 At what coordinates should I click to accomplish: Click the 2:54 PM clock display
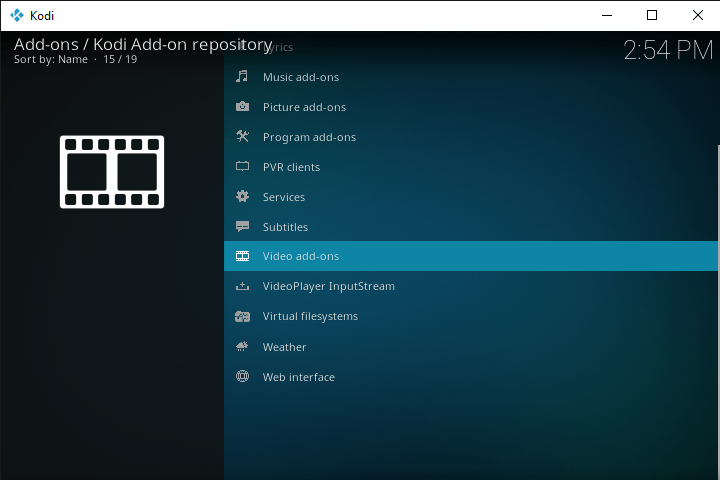coord(668,50)
